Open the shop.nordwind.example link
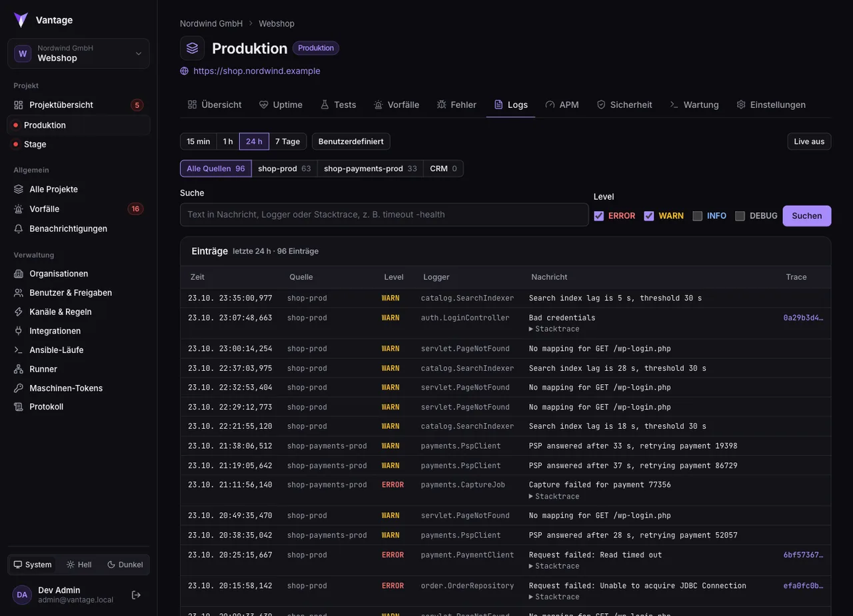The image size is (853, 616). point(257,71)
